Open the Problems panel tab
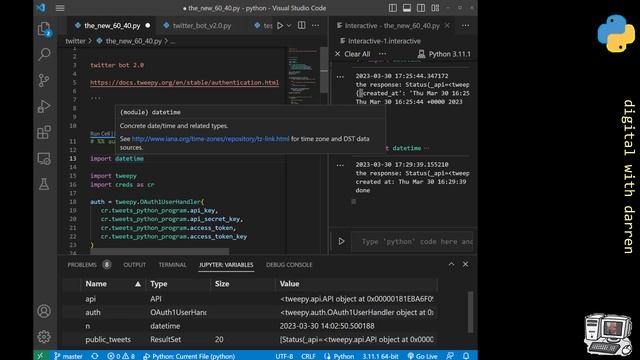The image size is (640, 360). tap(89, 264)
